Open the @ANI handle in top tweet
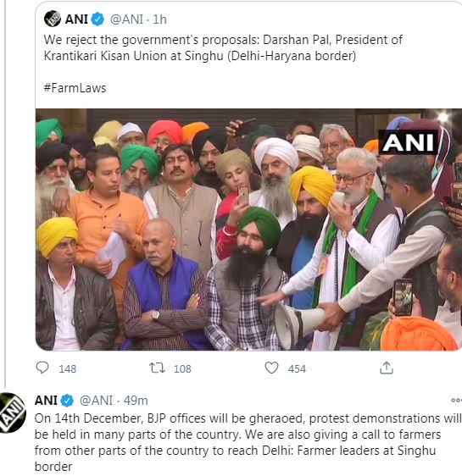462x476 pixels. coord(126,19)
